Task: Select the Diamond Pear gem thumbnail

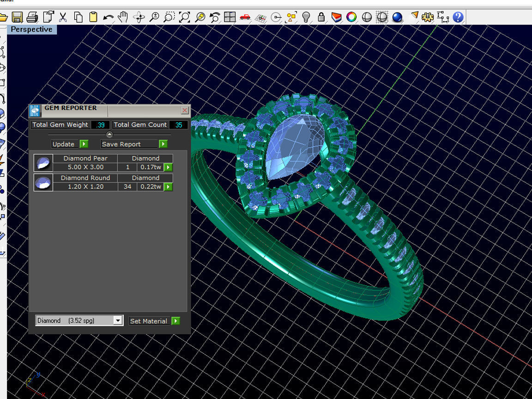Action: pyautogui.click(x=43, y=163)
